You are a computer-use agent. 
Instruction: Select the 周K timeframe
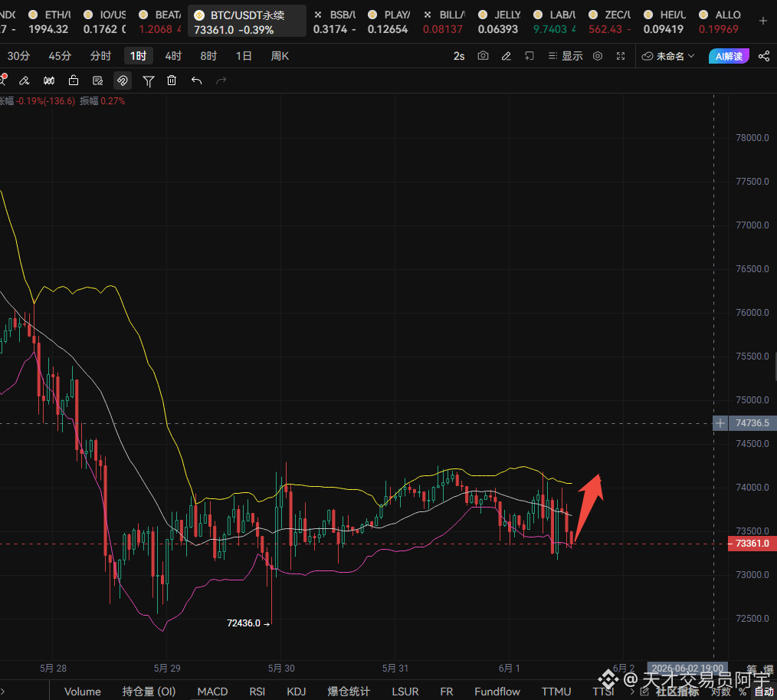[280, 56]
